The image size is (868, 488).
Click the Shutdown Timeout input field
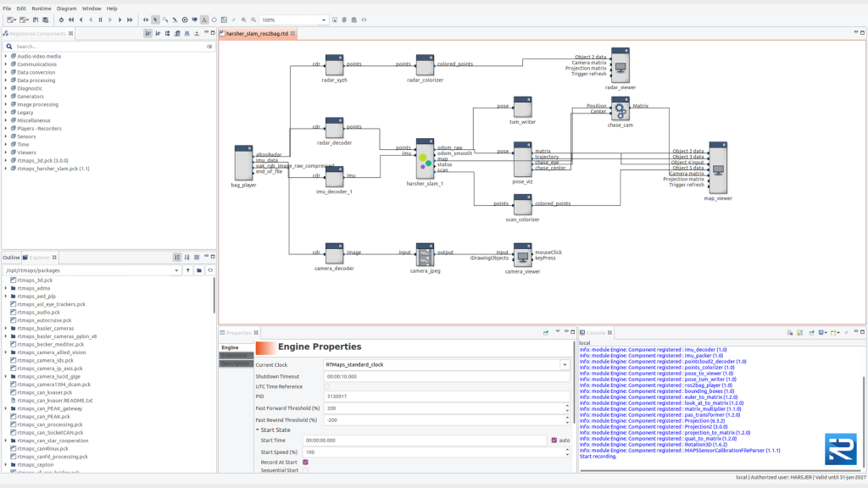coord(446,376)
